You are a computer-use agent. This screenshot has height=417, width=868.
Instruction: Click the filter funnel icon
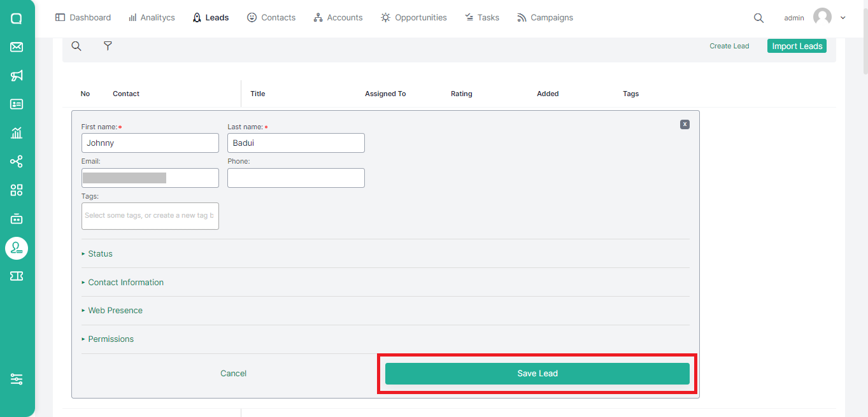[108, 46]
